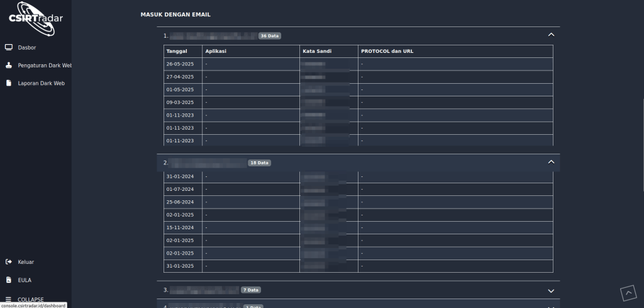Click blurred password in 15-11-2024 row
Screen dimensions: 644x308
314,227
